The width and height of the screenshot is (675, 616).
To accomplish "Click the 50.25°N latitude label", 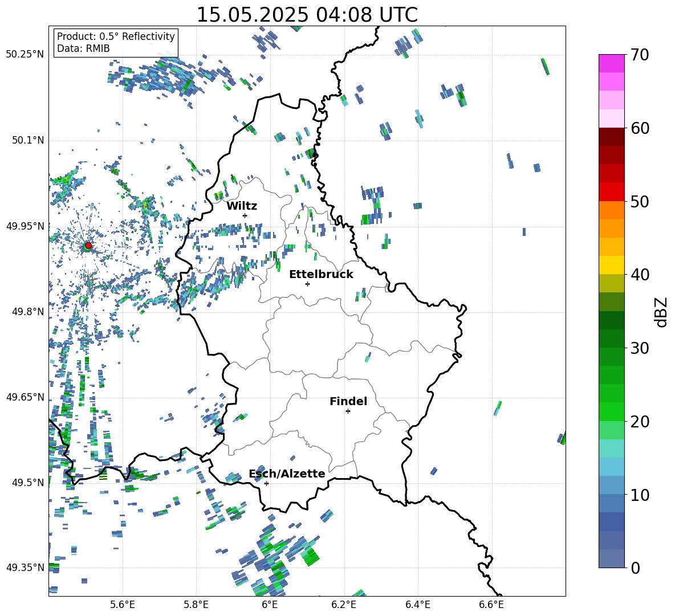I will coord(25,54).
